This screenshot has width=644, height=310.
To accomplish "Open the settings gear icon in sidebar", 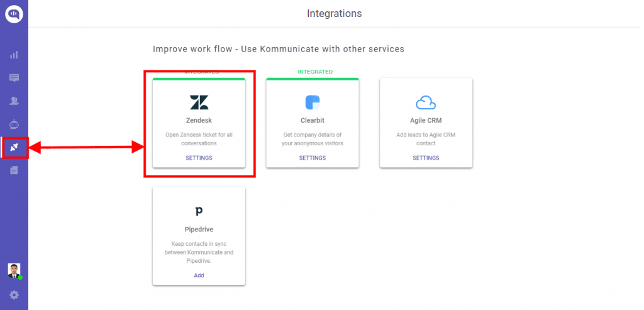I will pos(14,295).
